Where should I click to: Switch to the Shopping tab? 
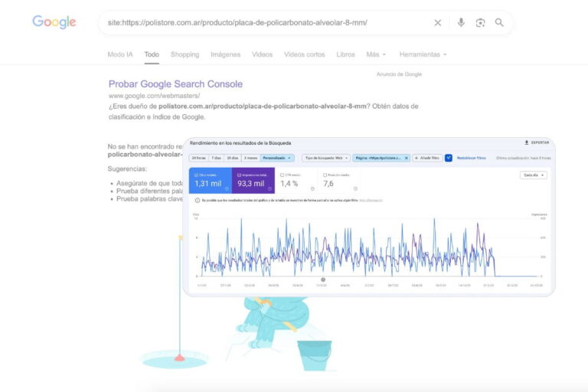(185, 54)
